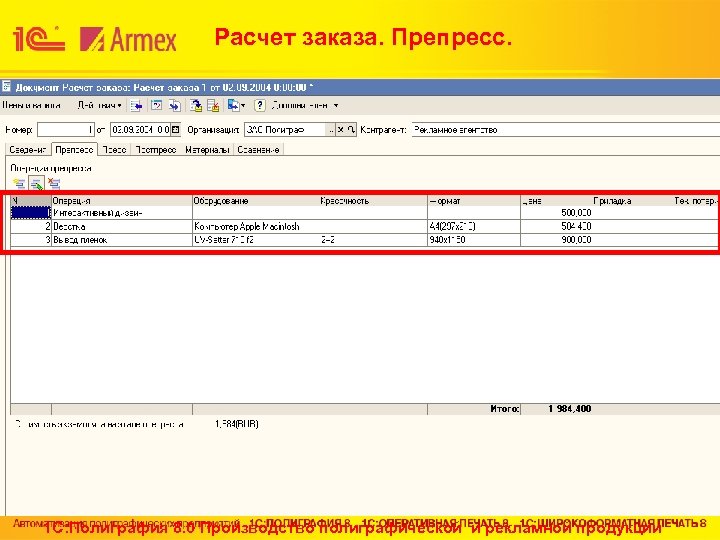Image resolution: width=720 pixels, height=540 pixels.
Task: Click the Красочность column header
Action: pyautogui.click(x=373, y=201)
